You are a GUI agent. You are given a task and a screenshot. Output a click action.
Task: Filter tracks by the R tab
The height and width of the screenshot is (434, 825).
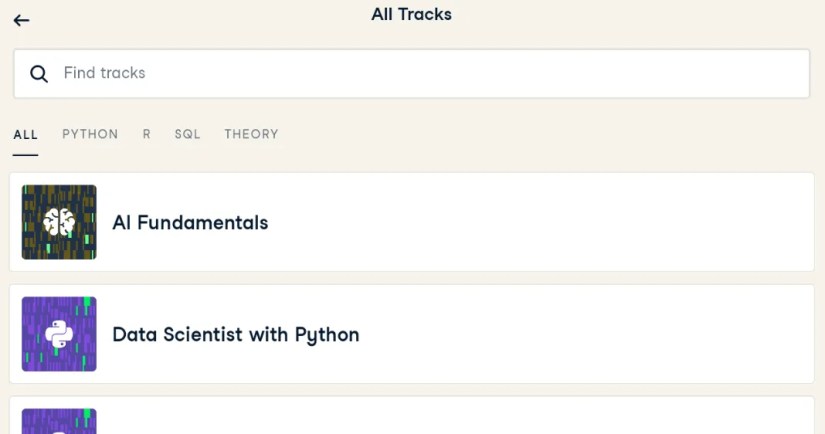tap(146, 134)
